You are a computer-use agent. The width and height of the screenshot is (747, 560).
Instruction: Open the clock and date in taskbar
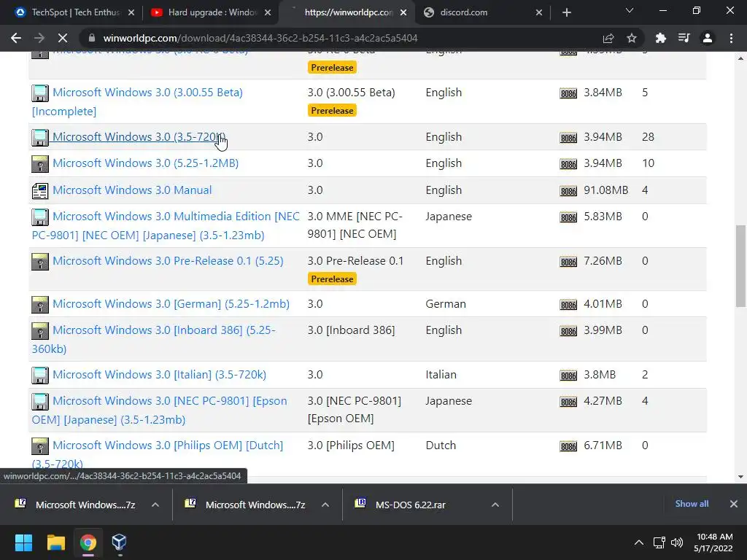click(713, 542)
